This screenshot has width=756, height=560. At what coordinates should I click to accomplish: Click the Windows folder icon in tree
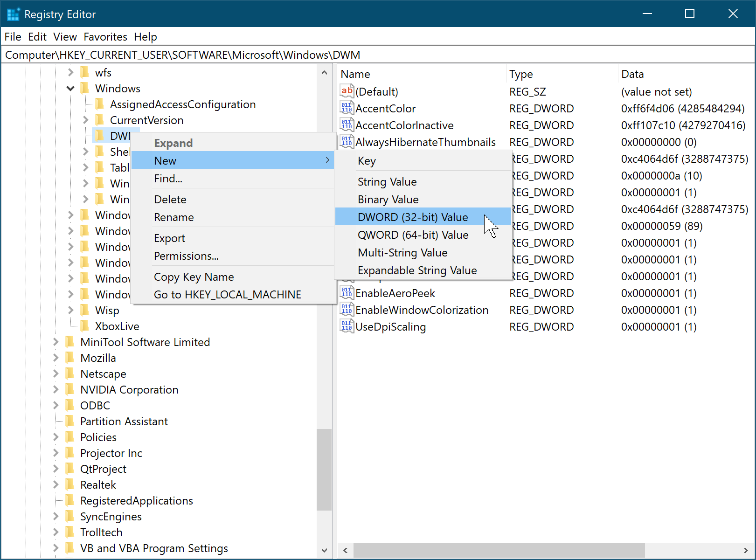click(x=85, y=88)
